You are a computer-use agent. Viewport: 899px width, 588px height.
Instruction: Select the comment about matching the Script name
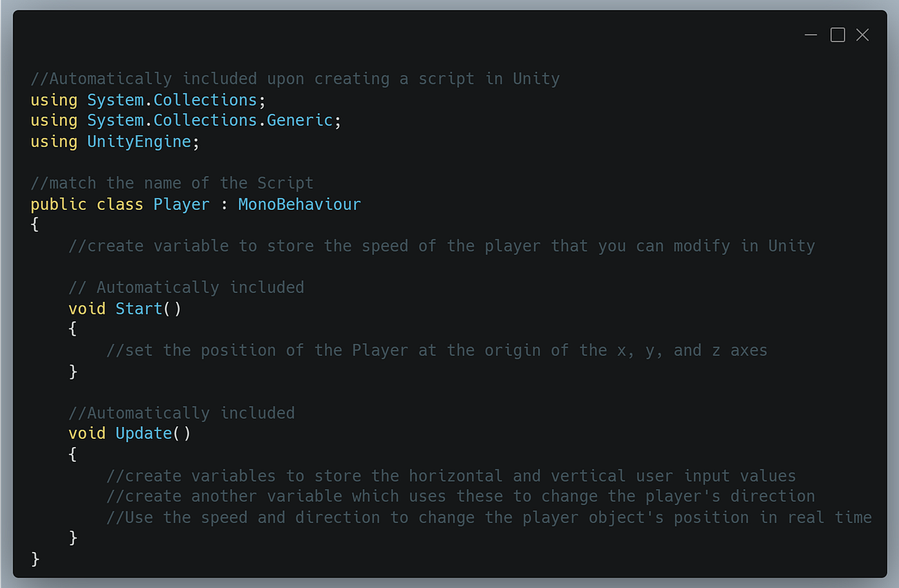tap(171, 183)
